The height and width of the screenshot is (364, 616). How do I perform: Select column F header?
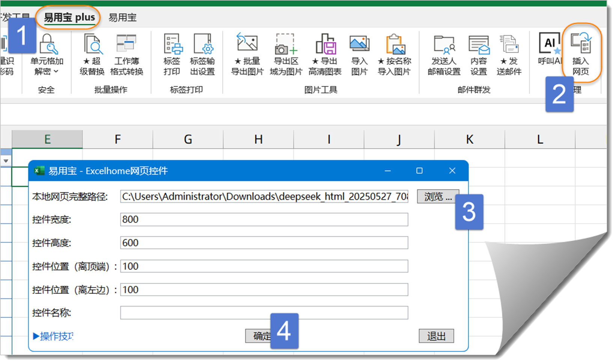pyautogui.click(x=117, y=139)
